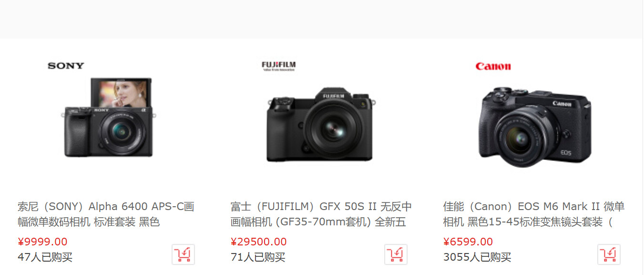Click the ¥6599.00 price
The image size is (644, 275).
coord(468,242)
